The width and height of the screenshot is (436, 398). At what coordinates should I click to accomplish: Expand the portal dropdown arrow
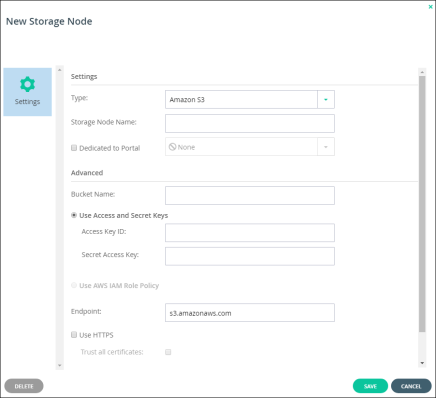(326, 147)
